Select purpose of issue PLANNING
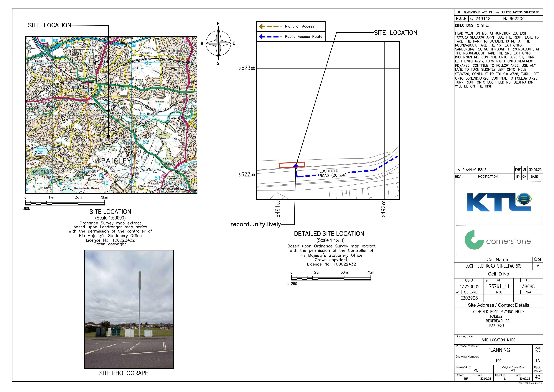 tap(499, 350)
